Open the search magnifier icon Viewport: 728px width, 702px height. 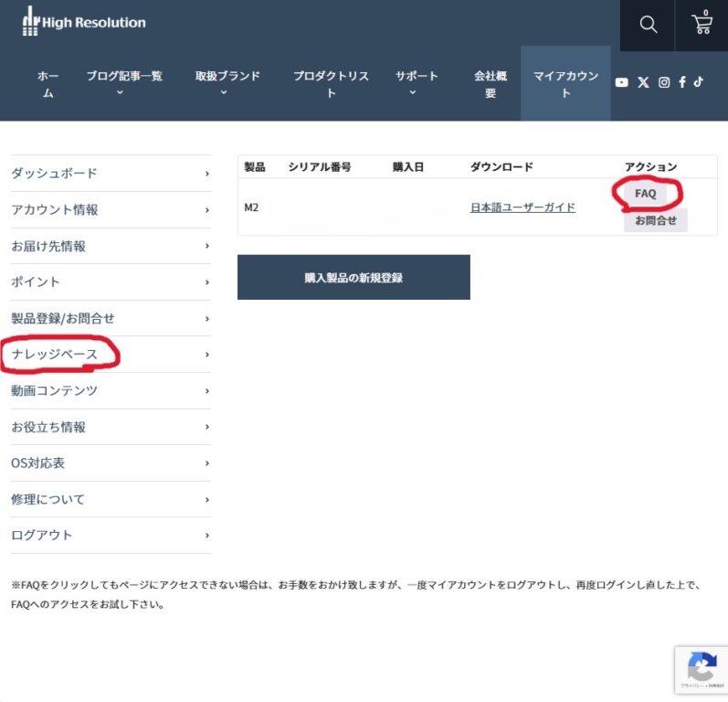649,25
